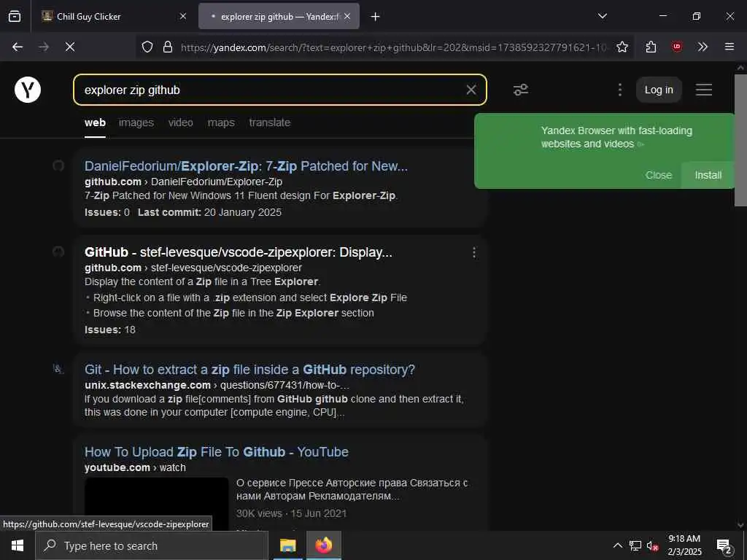Select the web search tab
Viewport: 747px width, 560px height.
(x=95, y=122)
